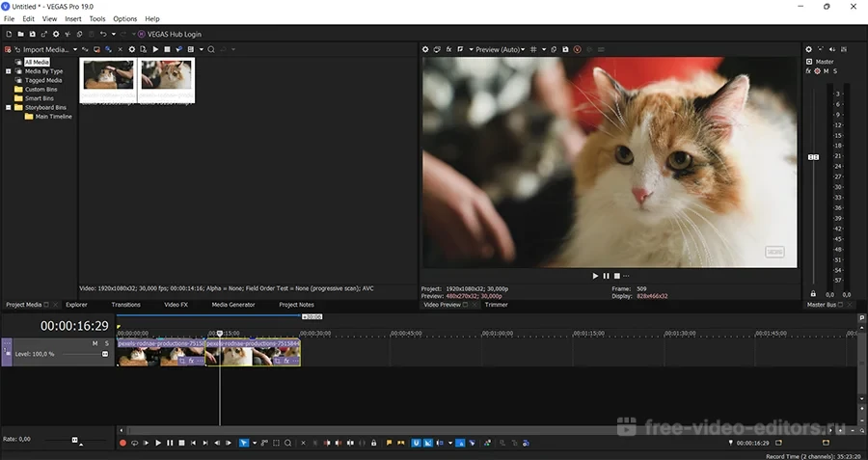The height and width of the screenshot is (460, 868).
Task: Click the Record button in timeline transport
Action: pos(122,443)
